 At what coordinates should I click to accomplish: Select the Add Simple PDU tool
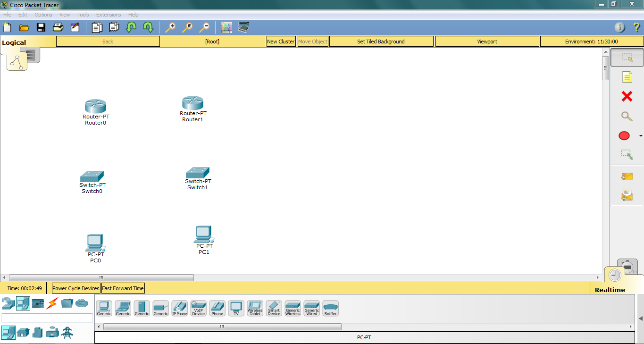pos(626,176)
